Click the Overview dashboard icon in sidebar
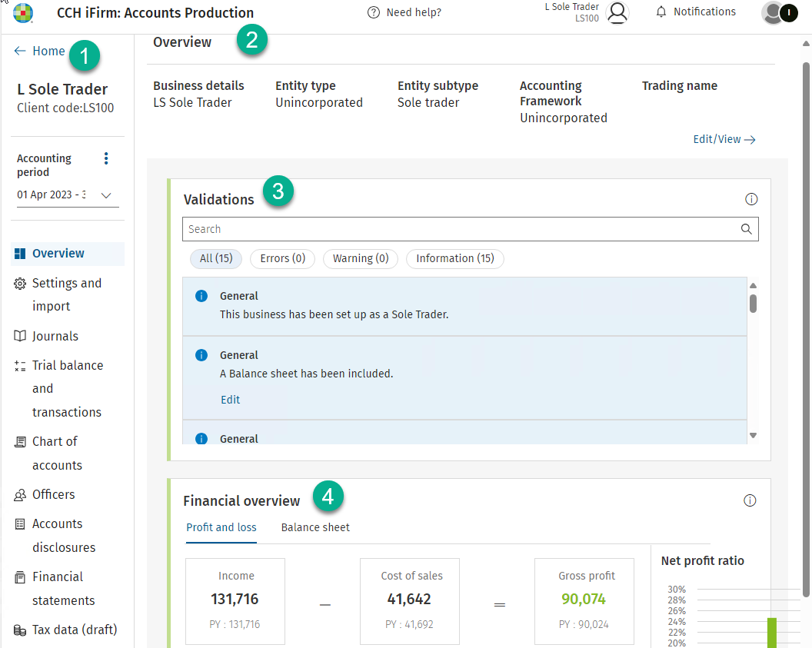 20,254
